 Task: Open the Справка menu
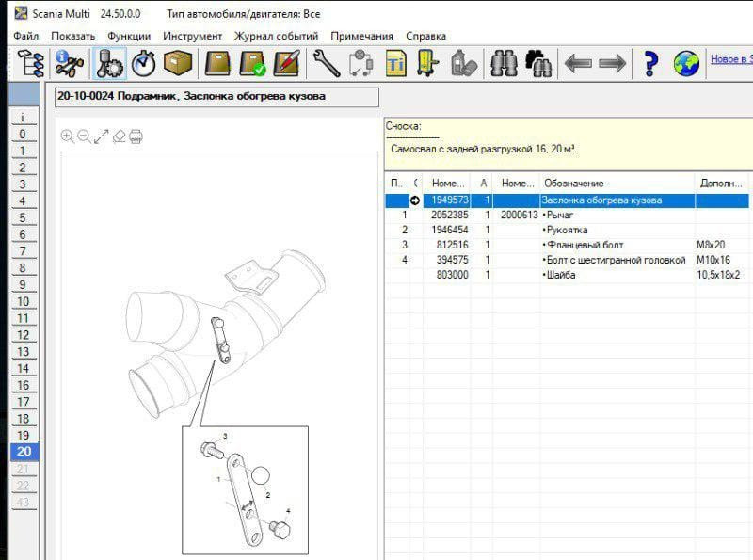click(x=425, y=36)
